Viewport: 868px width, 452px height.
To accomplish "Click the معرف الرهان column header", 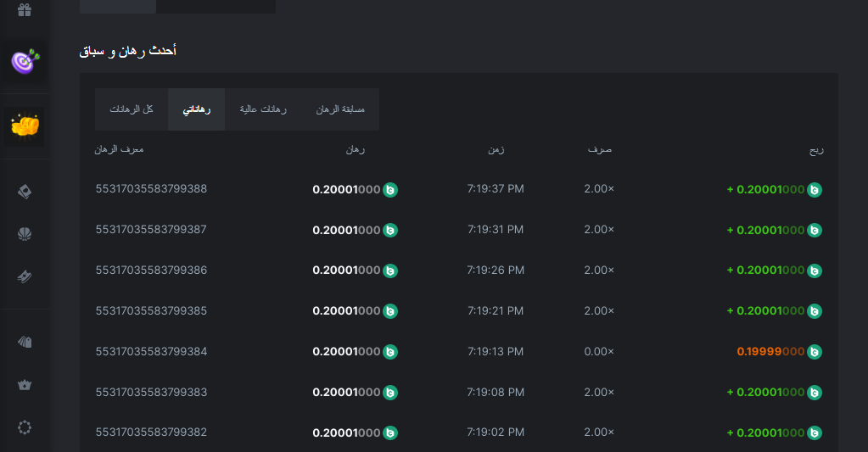I will (x=119, y=149).
